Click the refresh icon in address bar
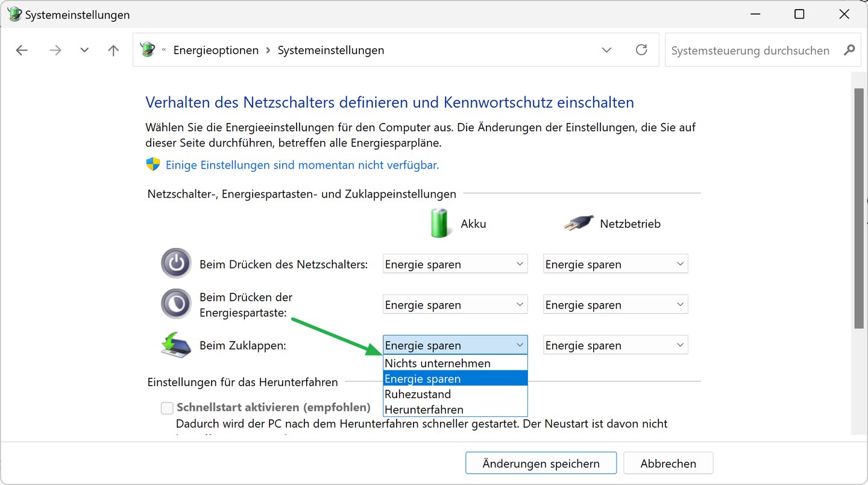The width and height of the screenshot is (868, 485). click(x=641, y=50)
